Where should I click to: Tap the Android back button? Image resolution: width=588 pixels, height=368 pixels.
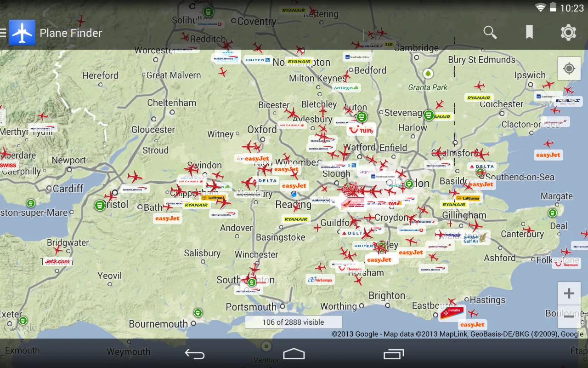pyautogui.click(x=195, y=354)
